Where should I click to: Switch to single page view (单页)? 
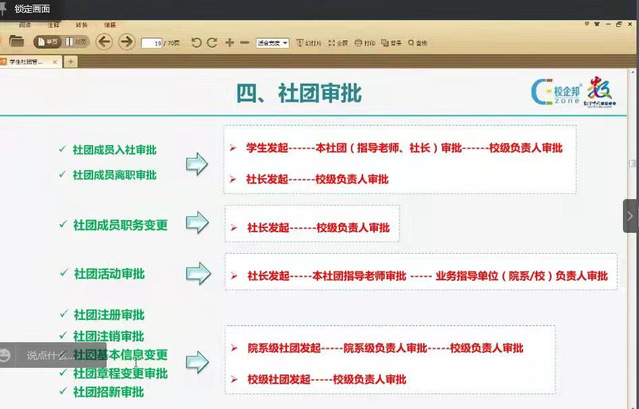point(47,42)
